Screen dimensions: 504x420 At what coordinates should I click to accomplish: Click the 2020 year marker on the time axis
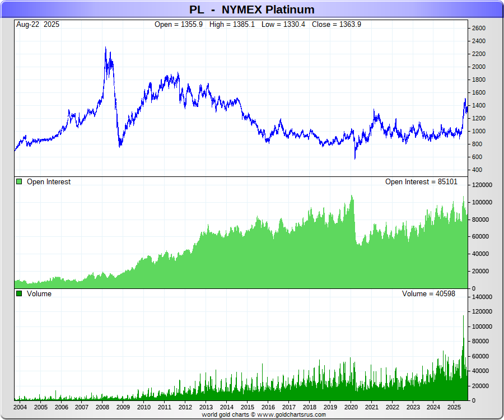351,407
